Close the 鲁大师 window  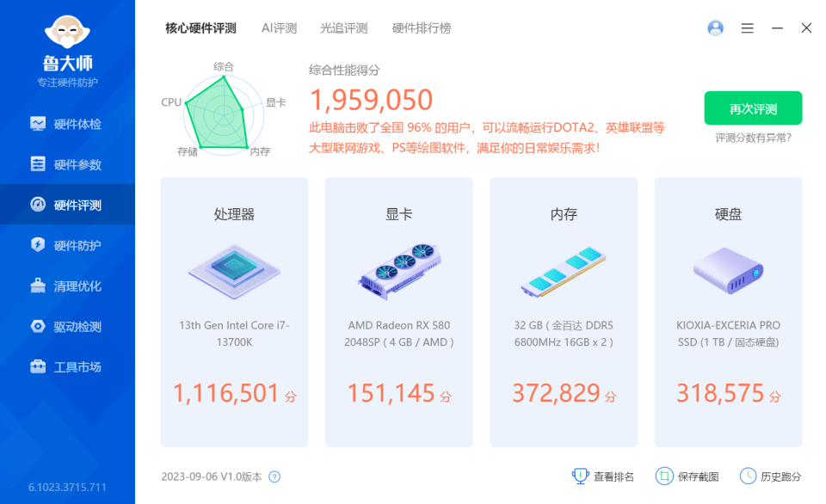[806, 28]
